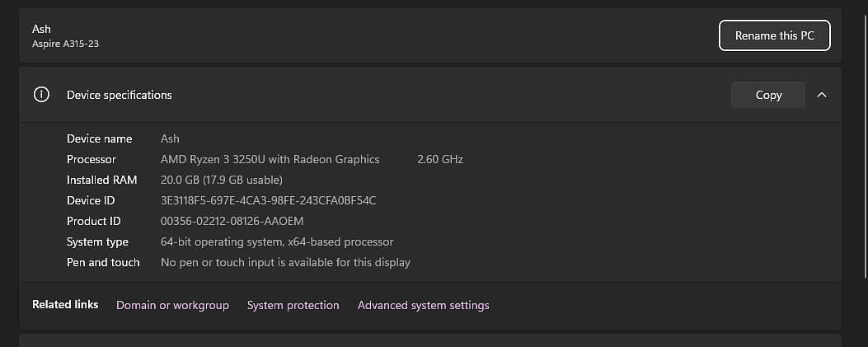The width and height of the screenshot is (868, 347).
Task: Copy the device specifications
Action: [768, 95]
